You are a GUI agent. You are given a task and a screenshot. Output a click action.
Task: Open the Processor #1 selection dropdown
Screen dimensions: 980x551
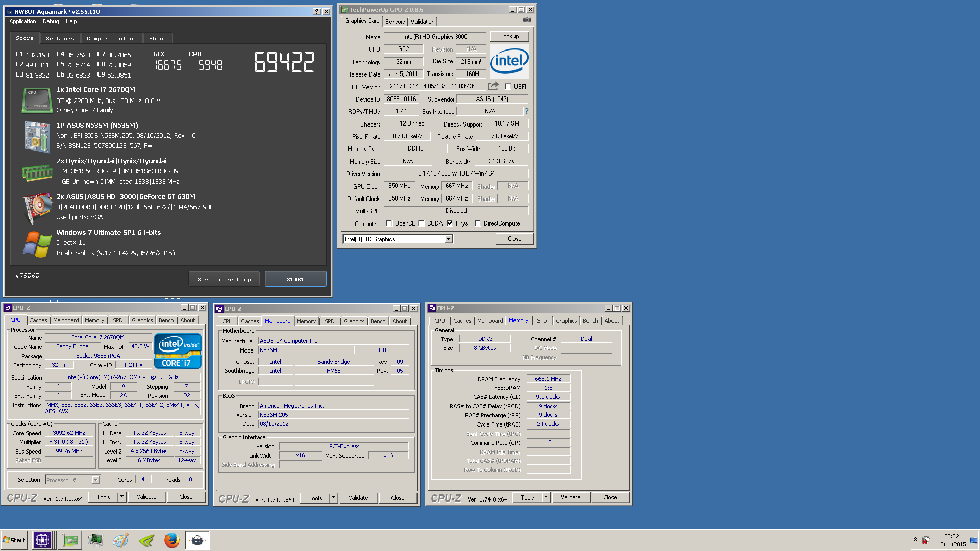pos(95,480)
